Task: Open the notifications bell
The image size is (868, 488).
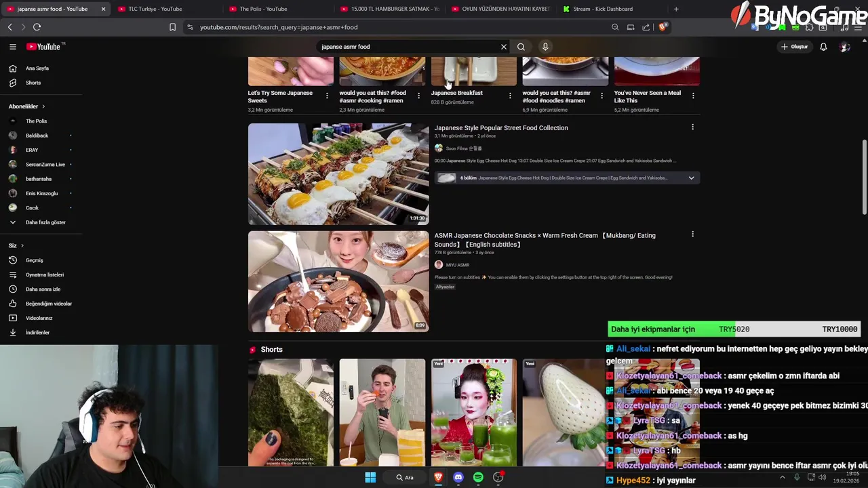Action: coord(823,47)
